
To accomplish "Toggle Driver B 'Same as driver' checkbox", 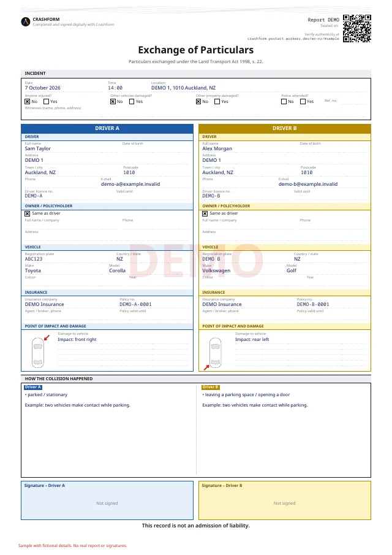I will [x=205, y=213].
